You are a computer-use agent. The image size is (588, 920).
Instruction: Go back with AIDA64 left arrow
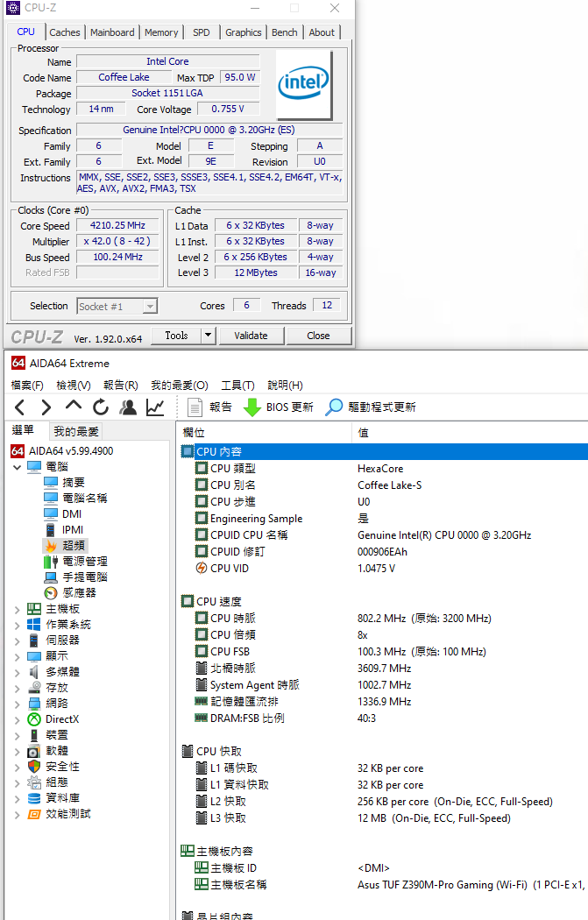pos(19,407)
